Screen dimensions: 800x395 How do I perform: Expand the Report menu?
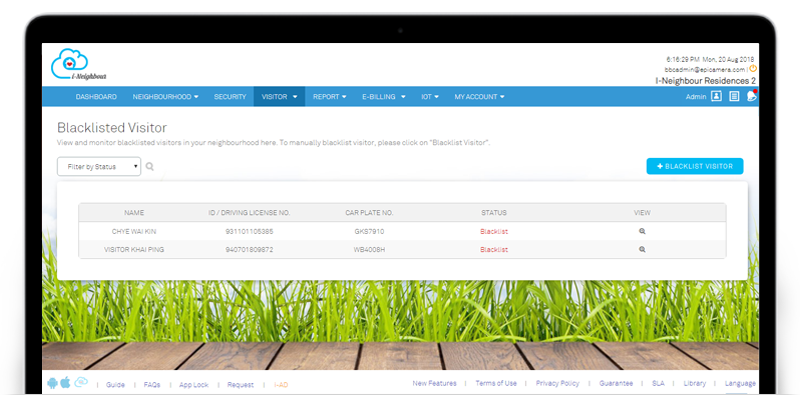pos(330,96)
